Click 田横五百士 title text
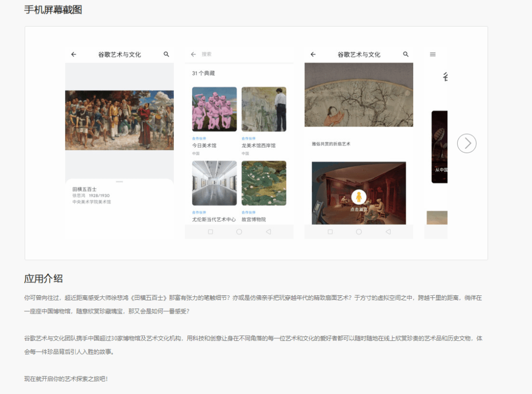 click(x=85, y=189)
